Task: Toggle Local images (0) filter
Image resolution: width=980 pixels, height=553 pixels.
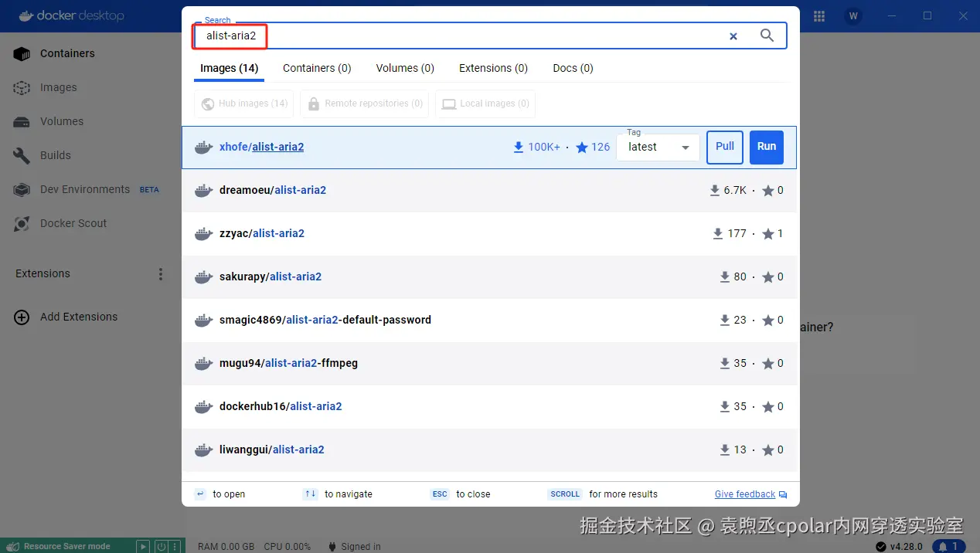Action: pyautogui.click(x=485, y=103)
